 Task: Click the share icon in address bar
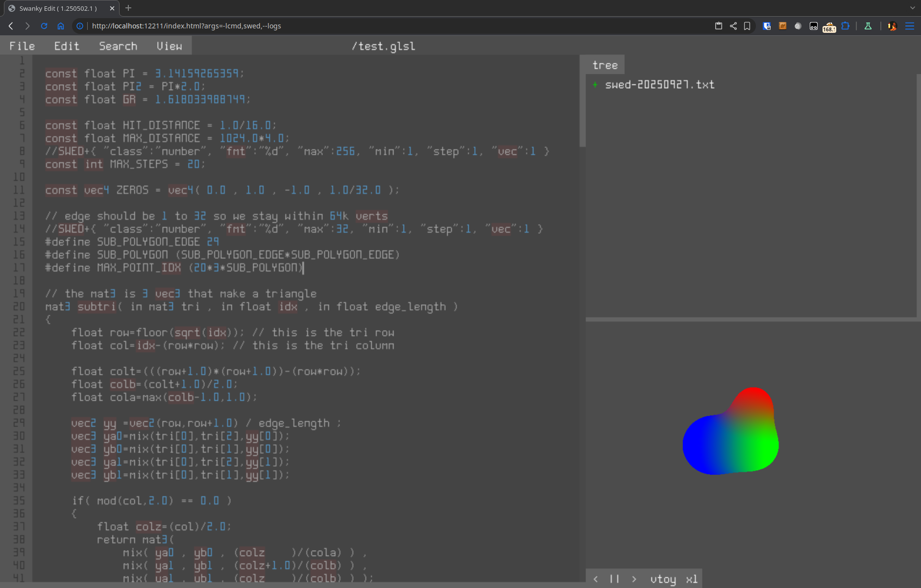(733, 26)
